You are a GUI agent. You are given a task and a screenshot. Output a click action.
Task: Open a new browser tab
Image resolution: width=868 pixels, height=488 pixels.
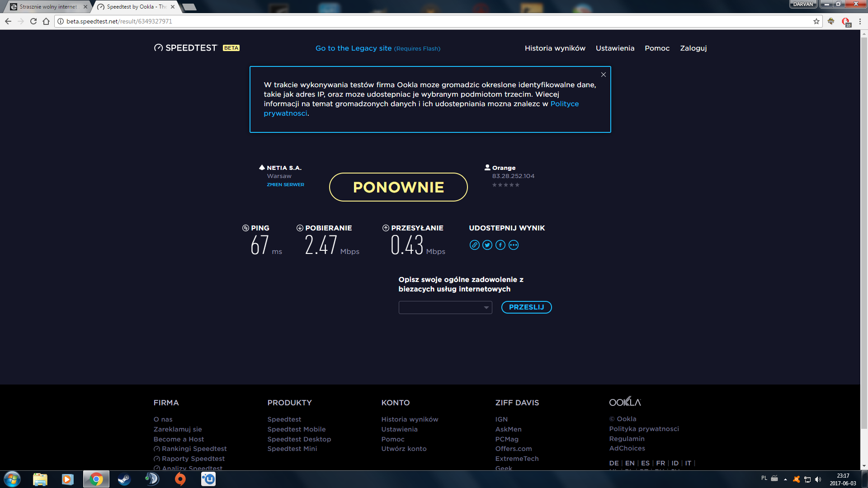[x=189, y=7]
